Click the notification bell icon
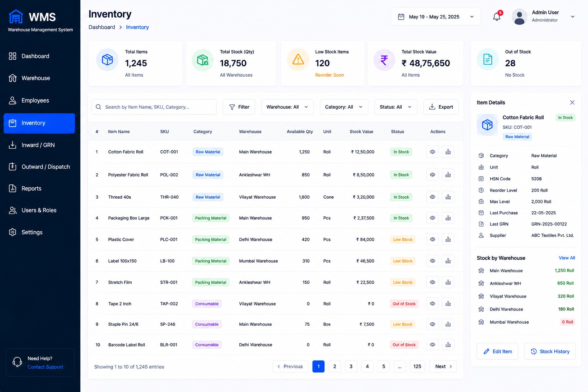 [497, 16]
